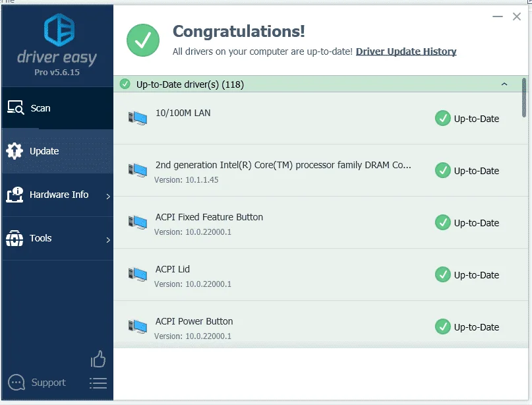Select the ACPI Power Button driver name

[x=194, y=321]
